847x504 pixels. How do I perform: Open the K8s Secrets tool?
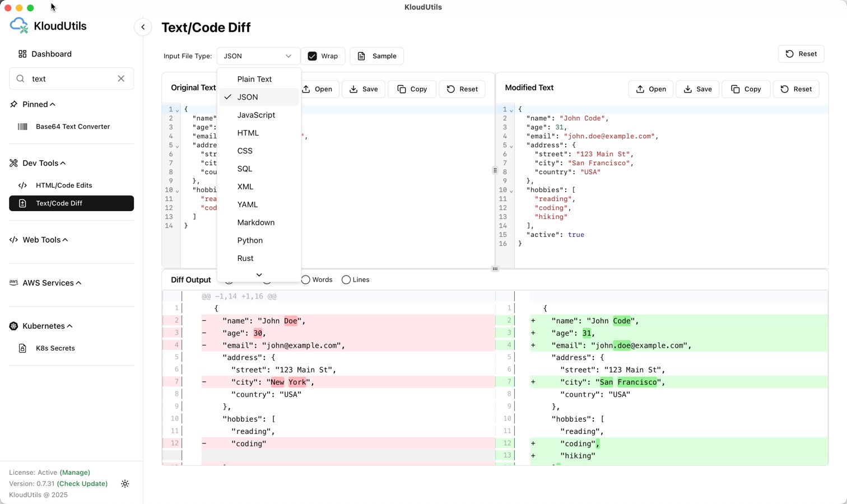(x=55, y=348)
